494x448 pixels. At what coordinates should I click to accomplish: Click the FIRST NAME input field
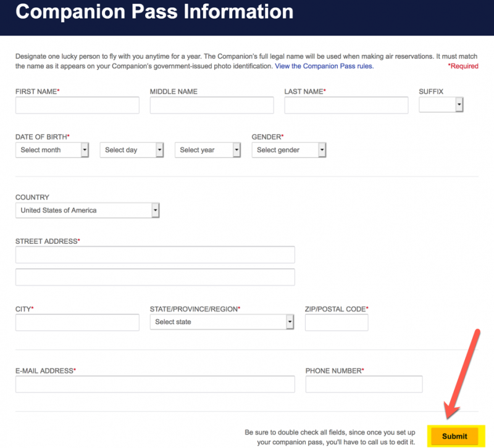point(77,105)
